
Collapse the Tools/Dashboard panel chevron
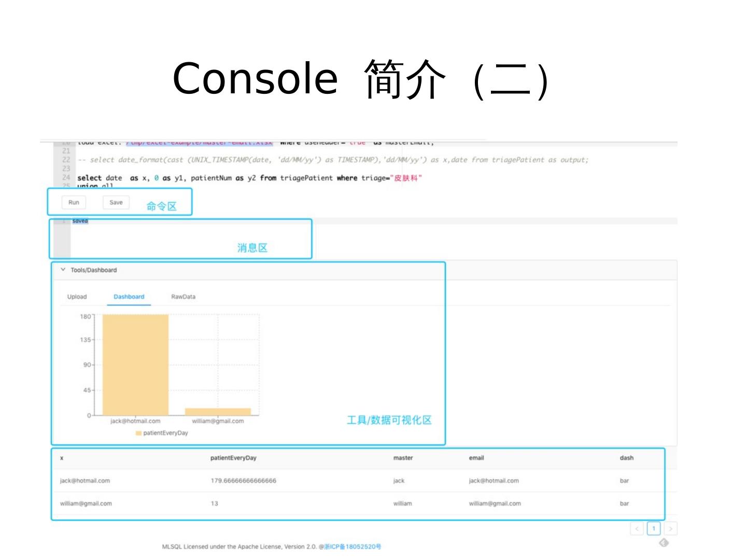63,270
